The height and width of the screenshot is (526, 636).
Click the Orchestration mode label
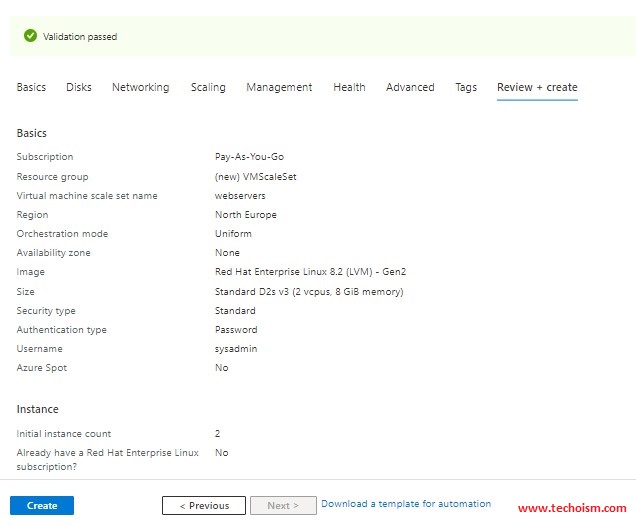coord(62,234)
